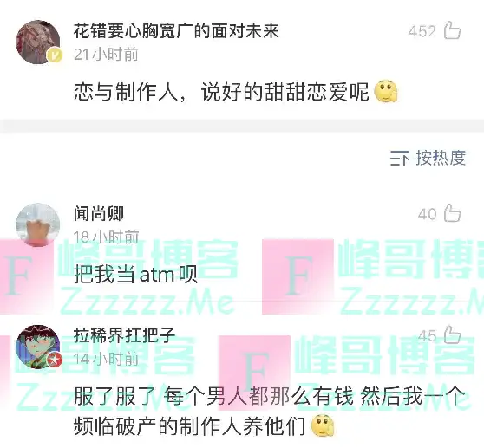Tap the sort icon beside 按热度
Image resolution: width=484 pixels, height=448 pixels.
pyautogui.click(x=399, y=159)
